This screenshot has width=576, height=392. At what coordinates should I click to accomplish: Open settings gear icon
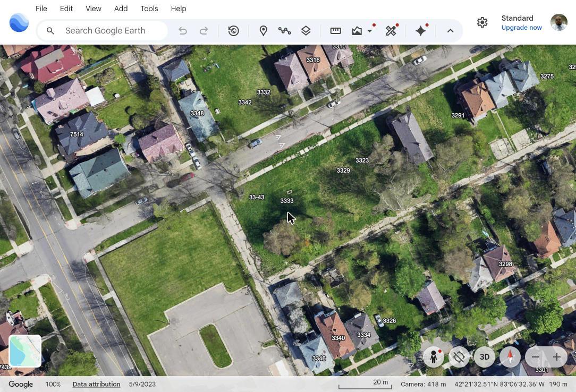[482, 22]
